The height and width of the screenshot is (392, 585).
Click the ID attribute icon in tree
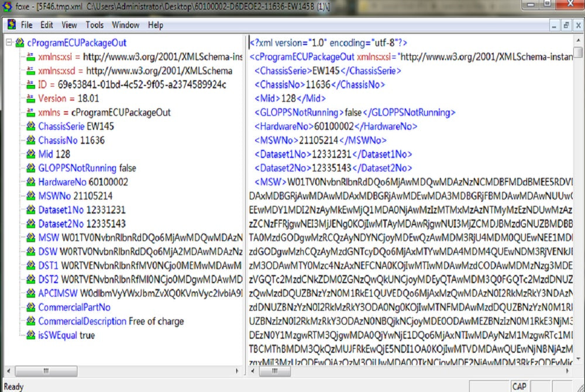click(31, 85)
